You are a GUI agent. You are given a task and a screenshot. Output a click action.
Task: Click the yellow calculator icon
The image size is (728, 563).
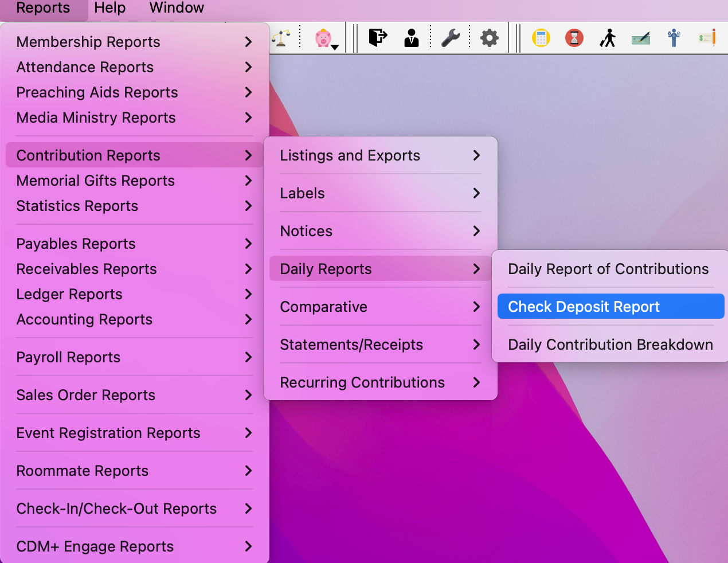541,38
